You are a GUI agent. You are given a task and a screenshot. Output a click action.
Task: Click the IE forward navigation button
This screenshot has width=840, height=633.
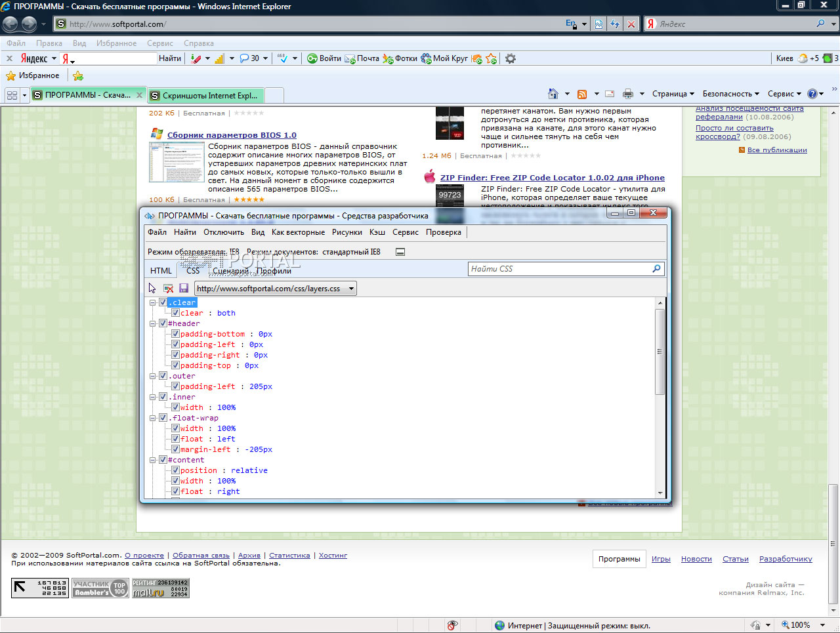point(29,24)
